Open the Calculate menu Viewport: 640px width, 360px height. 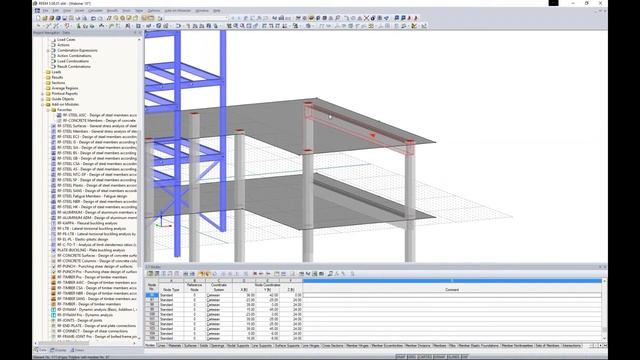click(96, 11)
